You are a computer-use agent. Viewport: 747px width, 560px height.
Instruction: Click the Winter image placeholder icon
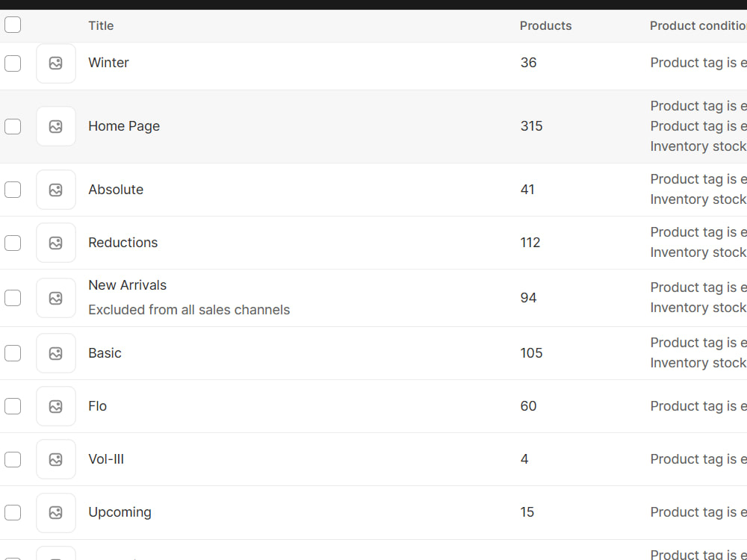coord(56,63)
